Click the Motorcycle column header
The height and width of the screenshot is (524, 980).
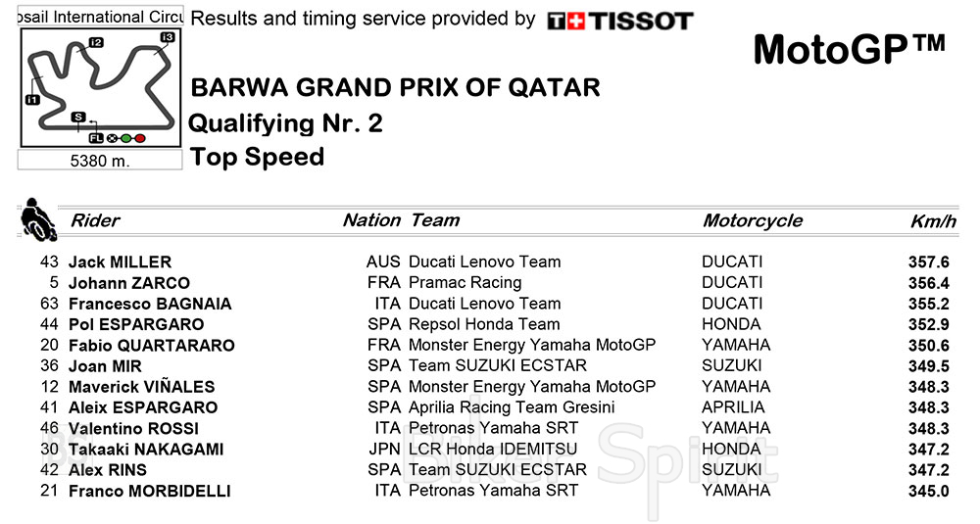coord(752,220)
